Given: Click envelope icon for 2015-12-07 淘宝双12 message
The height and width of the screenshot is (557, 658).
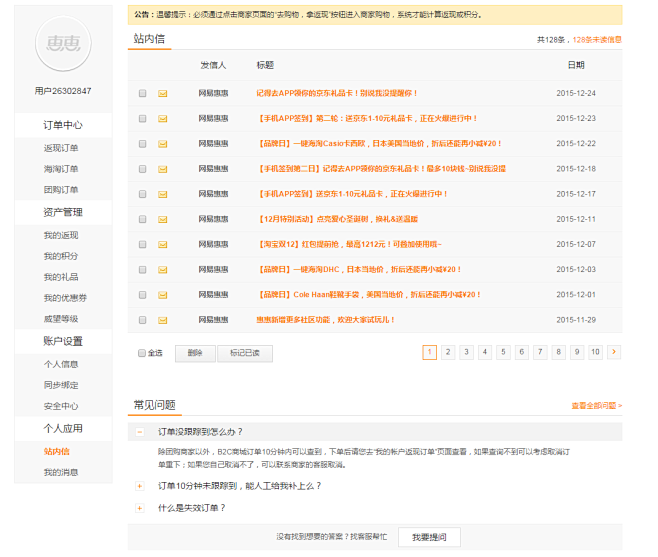Looking at the screenshot, I should pyautogui.click(x=163, y=244).
